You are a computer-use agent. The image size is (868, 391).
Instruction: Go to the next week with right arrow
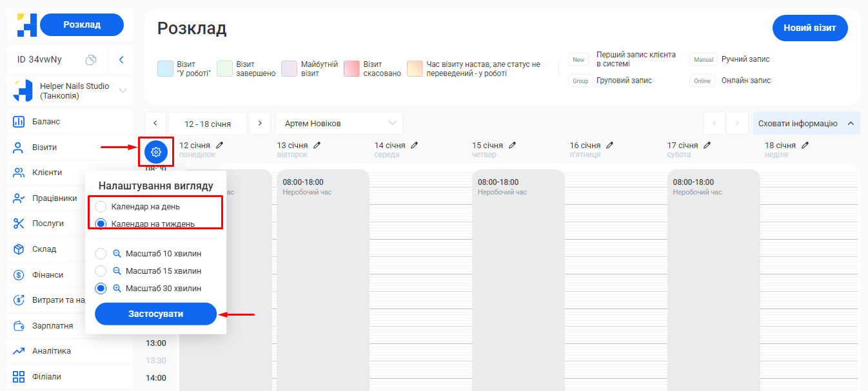[260, 123]
